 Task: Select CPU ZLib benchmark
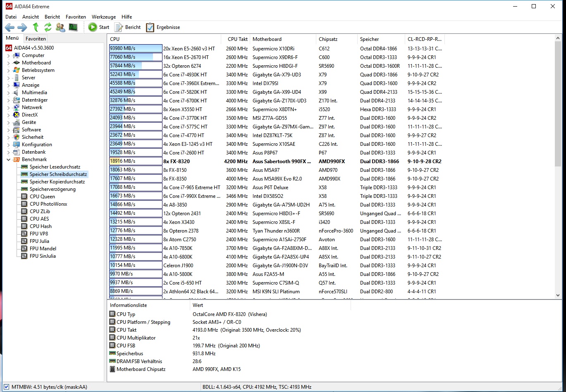click(40, 211)
